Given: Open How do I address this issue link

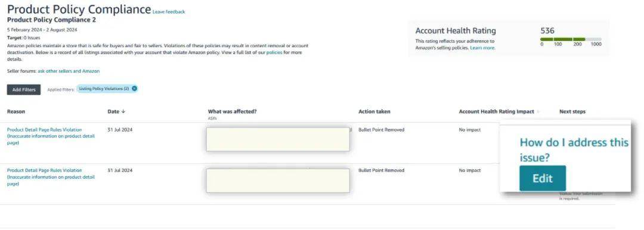Looking at the screenshot, I should (574, 150).
